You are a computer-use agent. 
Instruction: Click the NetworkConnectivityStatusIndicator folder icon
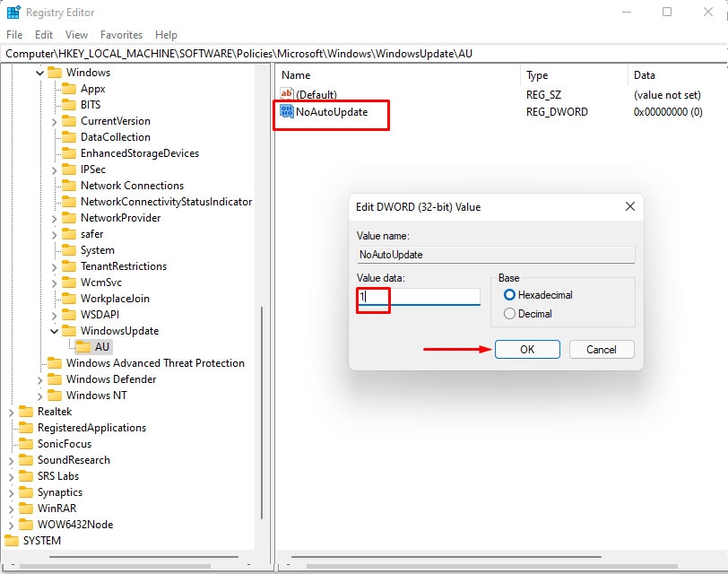69,202
